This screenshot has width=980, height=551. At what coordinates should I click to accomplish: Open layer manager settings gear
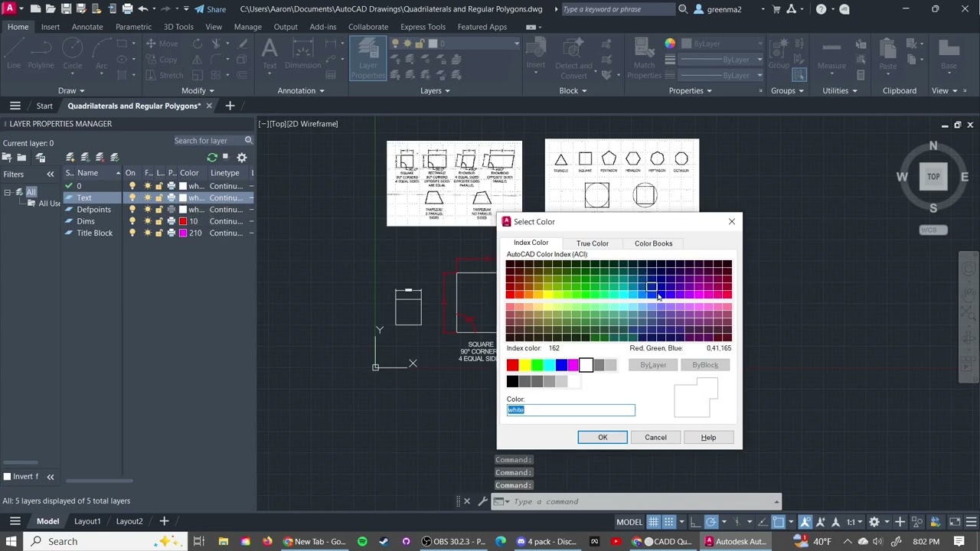click(x=241, y=157)
